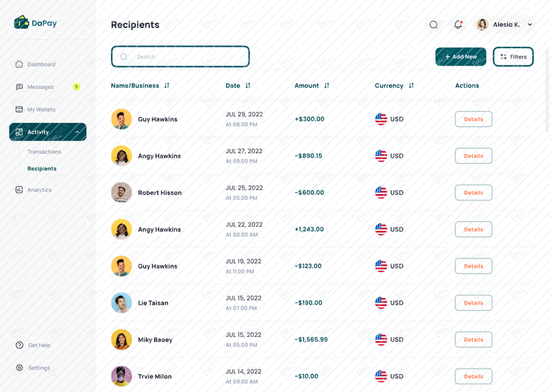Focus the recipients Search field

coord(180,56)
